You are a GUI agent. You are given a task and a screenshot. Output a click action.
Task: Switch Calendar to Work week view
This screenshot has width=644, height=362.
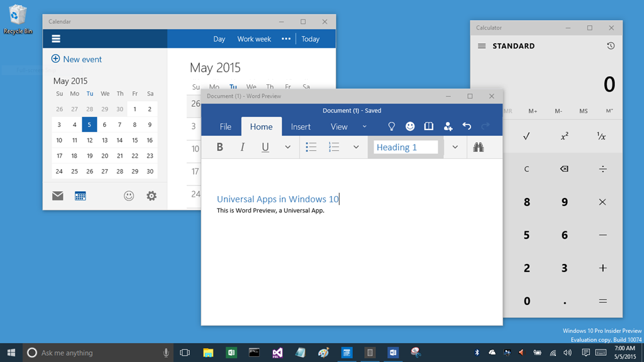(254, 39)
